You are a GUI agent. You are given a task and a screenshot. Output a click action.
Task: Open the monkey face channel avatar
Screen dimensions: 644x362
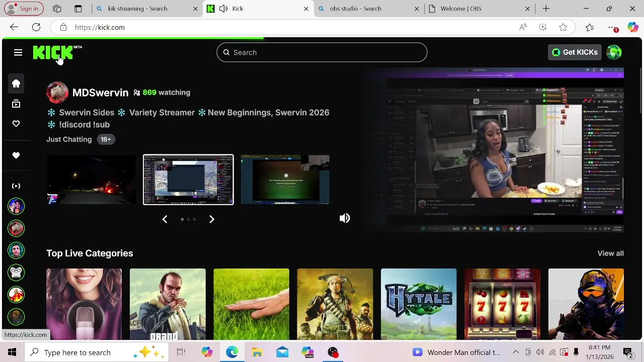coord(16,273)
